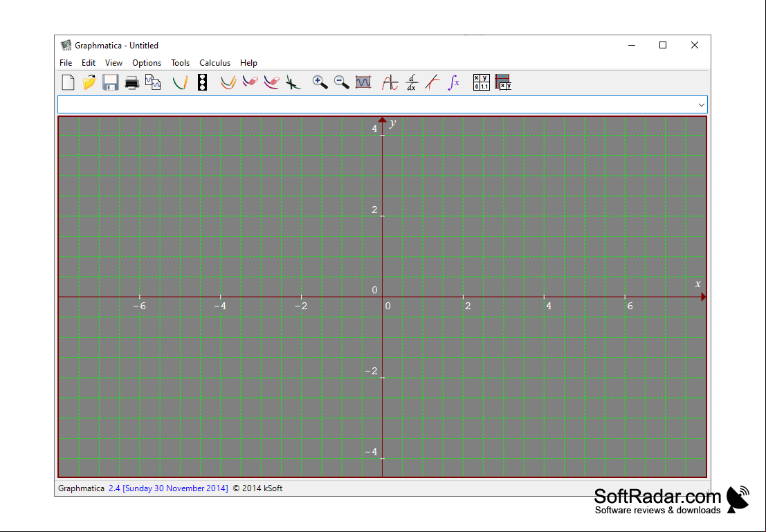Open the data plot editor
Viewport: 766px width, 532px height.
point(503,82)
